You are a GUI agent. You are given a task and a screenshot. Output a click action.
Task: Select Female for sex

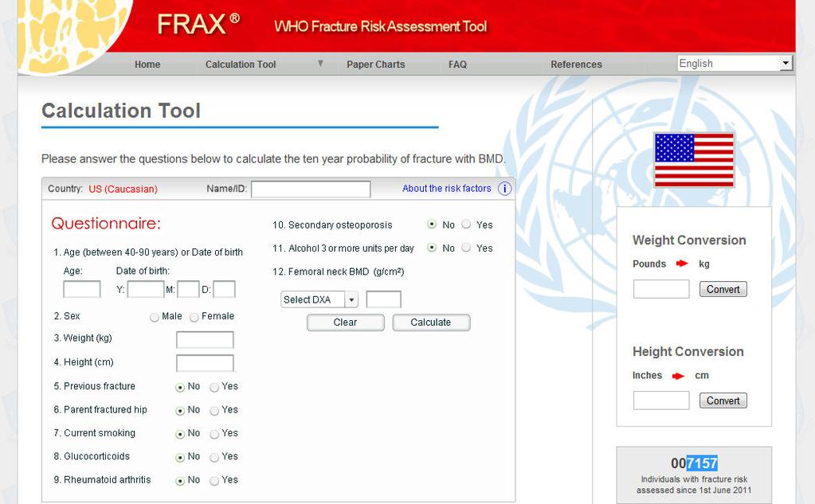pyautogui.click(x=194, y=317)
